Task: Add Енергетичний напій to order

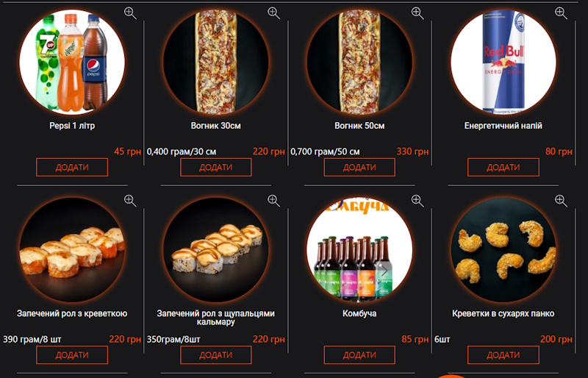Action: pyautogui.click(x=503, y=167)
